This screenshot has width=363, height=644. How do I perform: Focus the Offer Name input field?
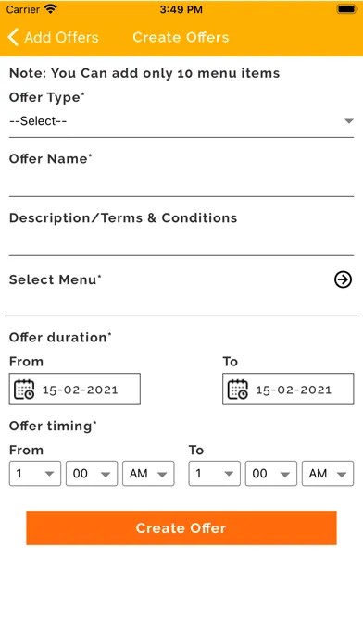(x=181, y=183)
